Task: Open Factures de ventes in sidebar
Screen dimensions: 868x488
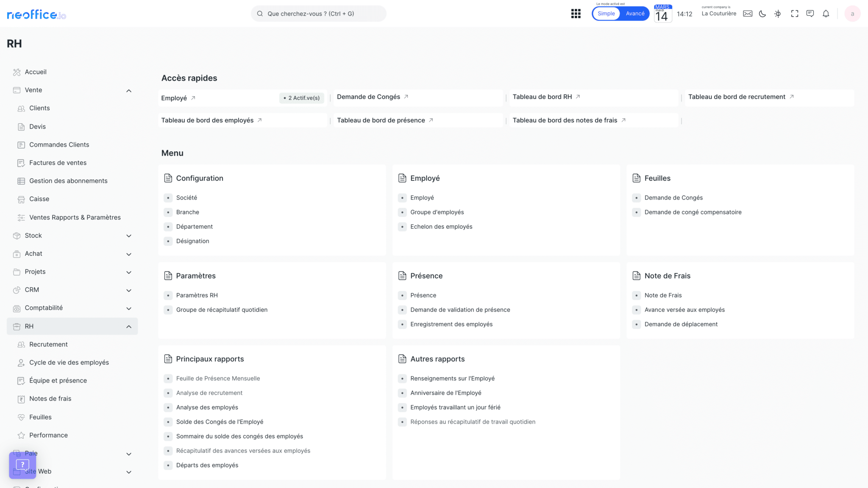Action: (58, 163)
